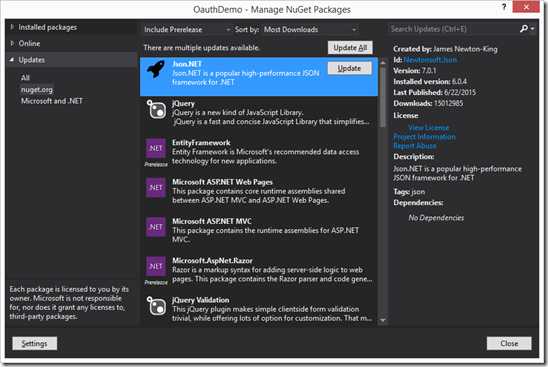
Task: Click the Razor Prerelease label
Action: point(156,282)
